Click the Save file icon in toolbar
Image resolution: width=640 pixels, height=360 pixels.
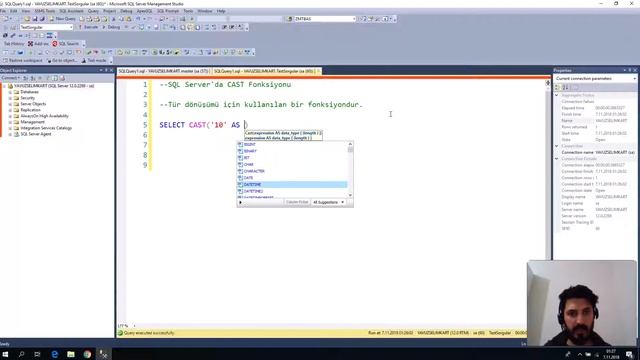coord(35,19)
